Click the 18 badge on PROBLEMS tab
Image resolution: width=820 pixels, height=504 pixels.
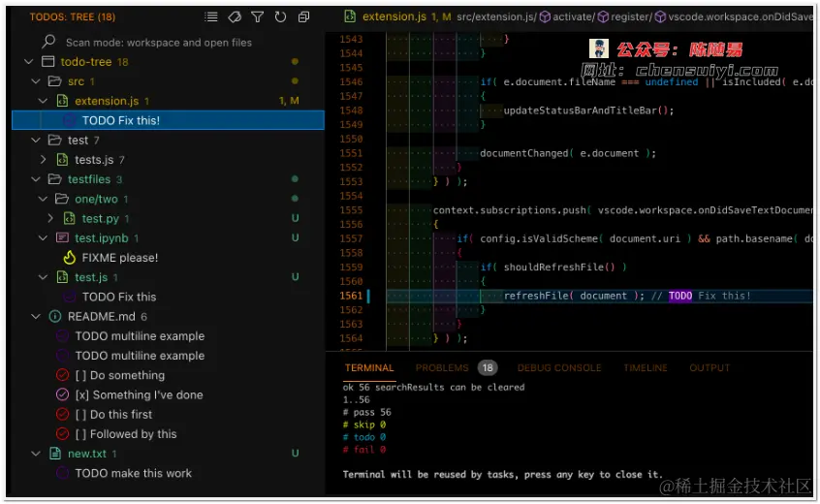click(x=488, y=368)
